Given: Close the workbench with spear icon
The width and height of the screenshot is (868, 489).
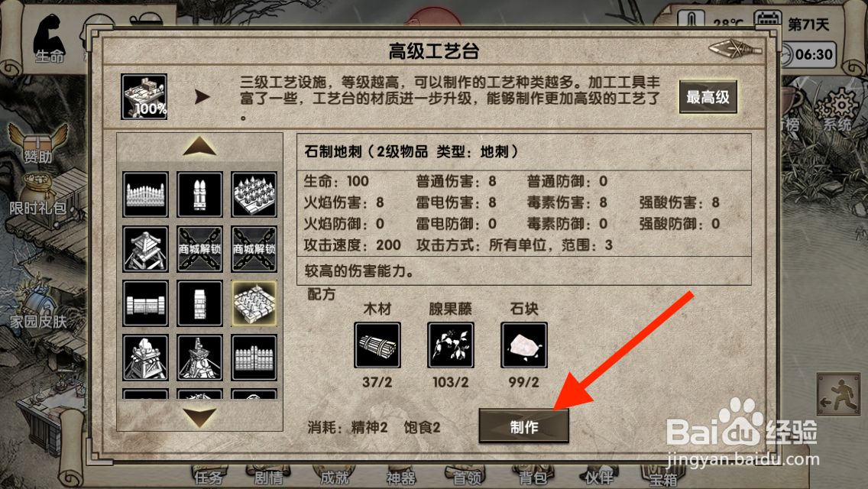Looking at the screenshot, I should [735, 50].
